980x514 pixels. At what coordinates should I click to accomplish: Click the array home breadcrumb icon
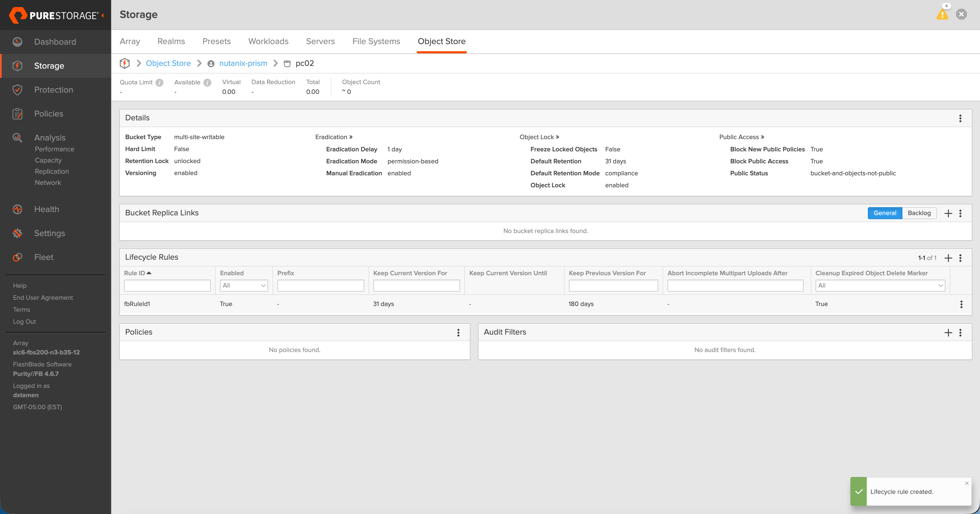point(125,63)
